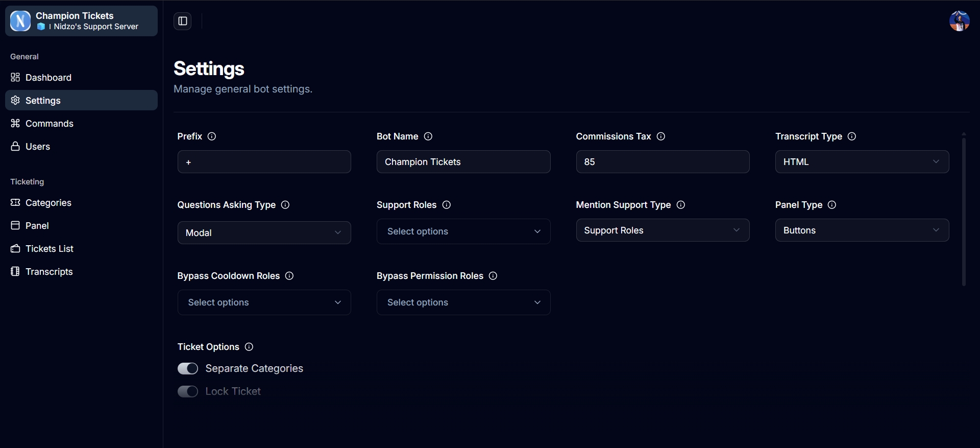Image resolution: width=980 pixels, height=448 pixels.
Task: Toggle the sidebar collapse icon
Action: 182,21
